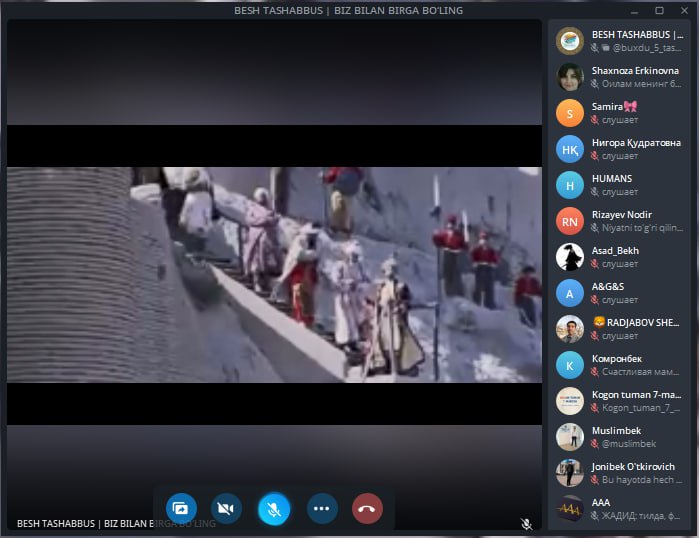Open Shaxnoza Erkinovna's profile photo
The height and width of the screenshot is (538, 699).
570,77
